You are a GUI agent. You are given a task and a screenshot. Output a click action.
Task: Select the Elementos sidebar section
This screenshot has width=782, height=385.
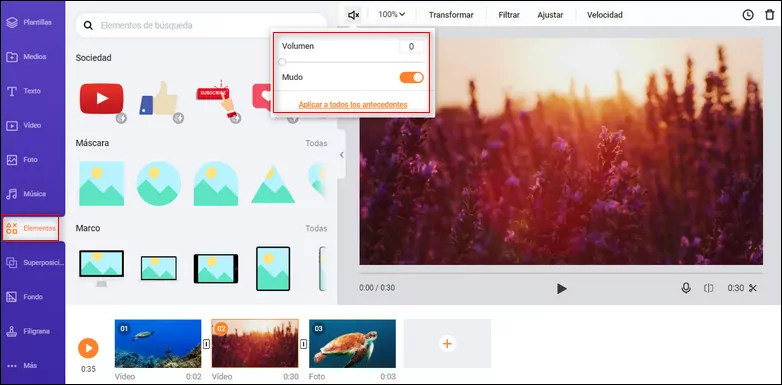click(31, 228)
